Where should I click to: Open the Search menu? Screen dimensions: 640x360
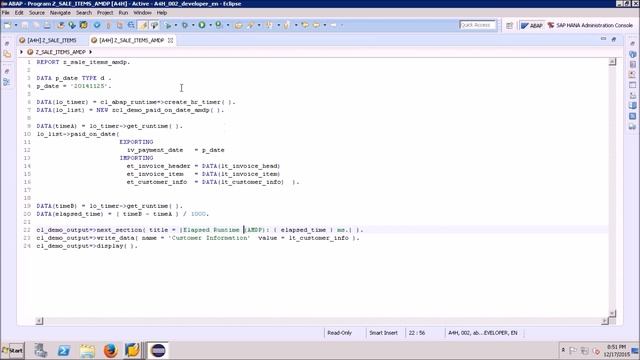(x=84, y=13)
